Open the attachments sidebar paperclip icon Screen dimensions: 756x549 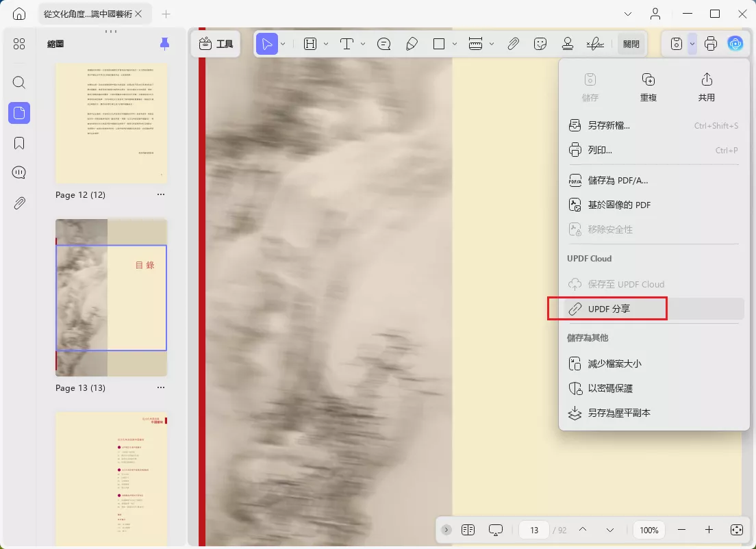pos(19,203)
